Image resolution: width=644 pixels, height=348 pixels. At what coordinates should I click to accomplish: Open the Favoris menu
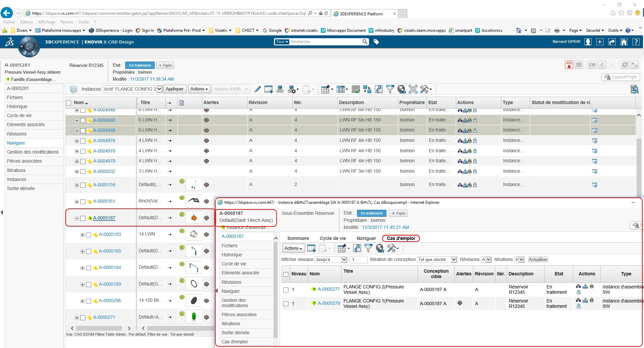click(x=67, y=22)
